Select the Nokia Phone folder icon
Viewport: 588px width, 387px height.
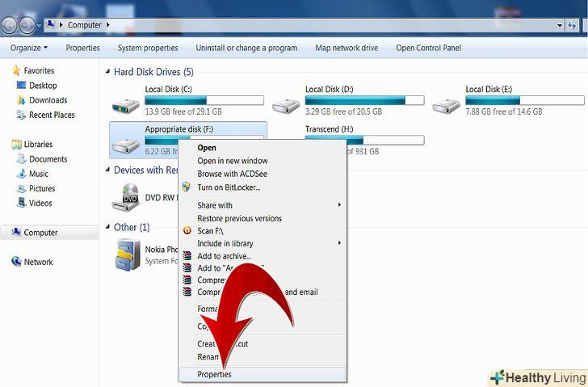(128, 255)
